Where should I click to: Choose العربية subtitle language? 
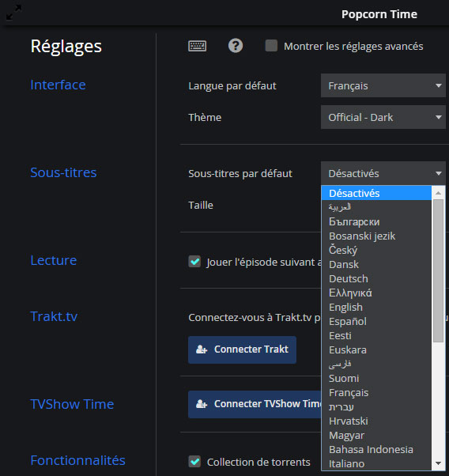click(376, 207)
